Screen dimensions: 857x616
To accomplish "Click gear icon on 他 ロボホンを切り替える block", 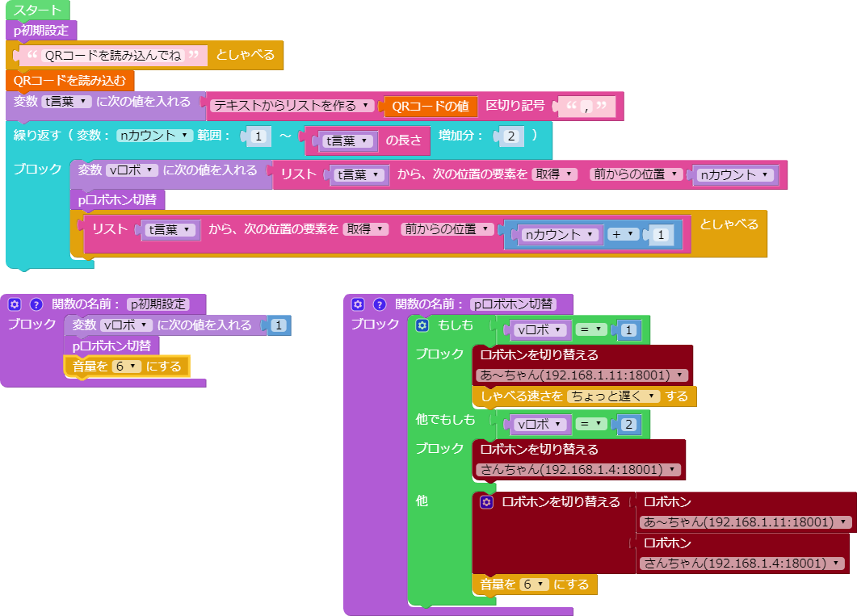I will [486, 502].
